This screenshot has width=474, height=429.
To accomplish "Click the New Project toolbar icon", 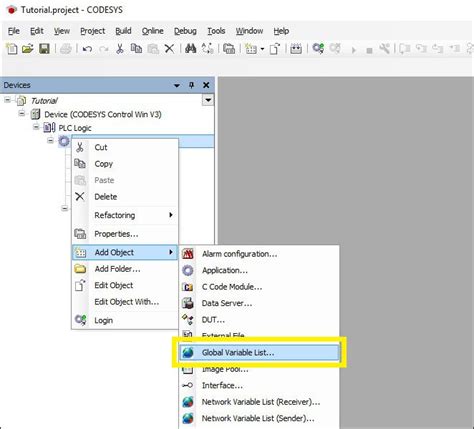I will coord(12,49).
